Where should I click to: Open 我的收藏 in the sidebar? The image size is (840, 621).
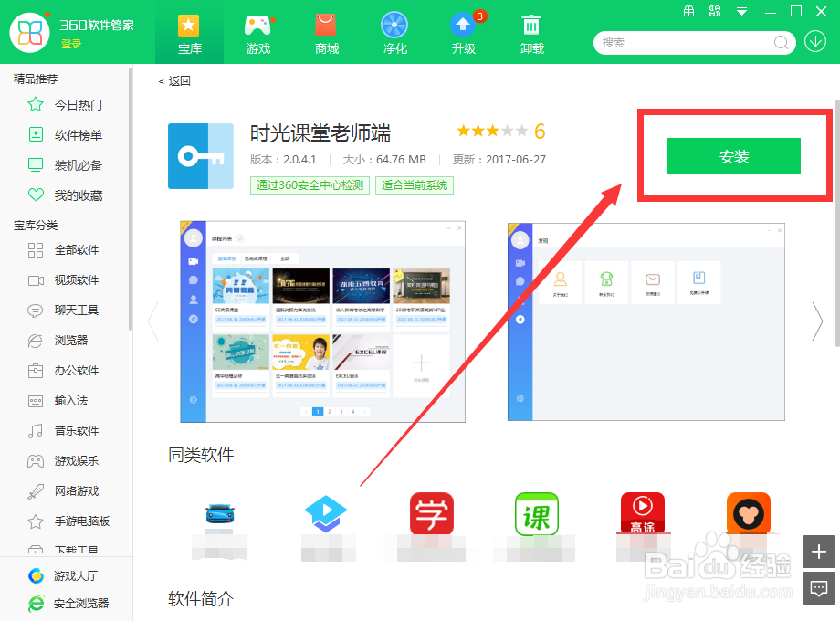click(x=66, y=195)
